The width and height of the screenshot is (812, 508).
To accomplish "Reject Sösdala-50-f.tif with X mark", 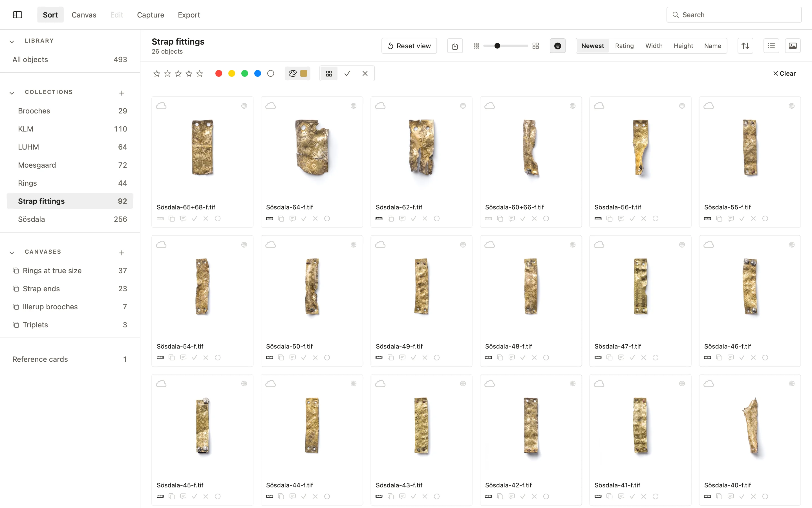I will click(315, 358).
